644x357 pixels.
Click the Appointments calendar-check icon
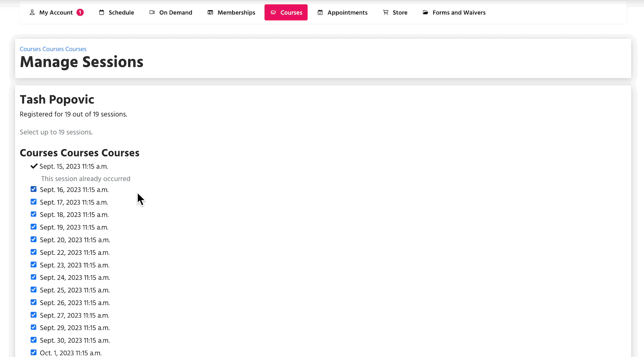coord(320,13)
